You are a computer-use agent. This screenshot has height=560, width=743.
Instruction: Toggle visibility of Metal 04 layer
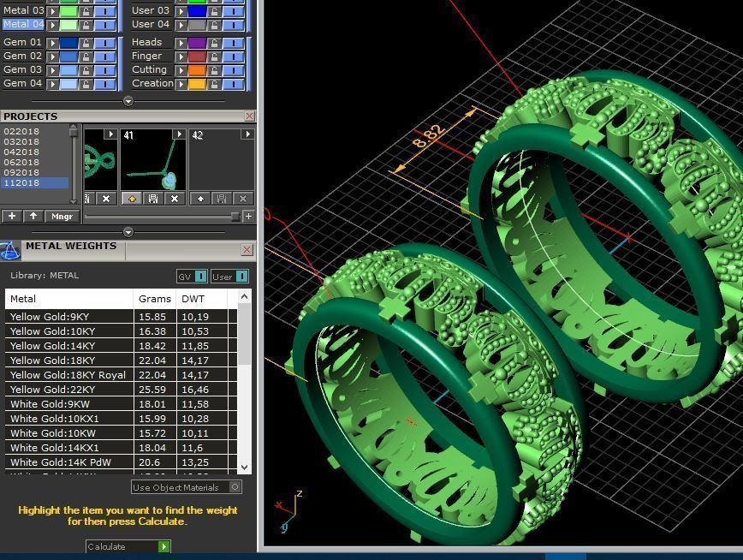point(104,25)
